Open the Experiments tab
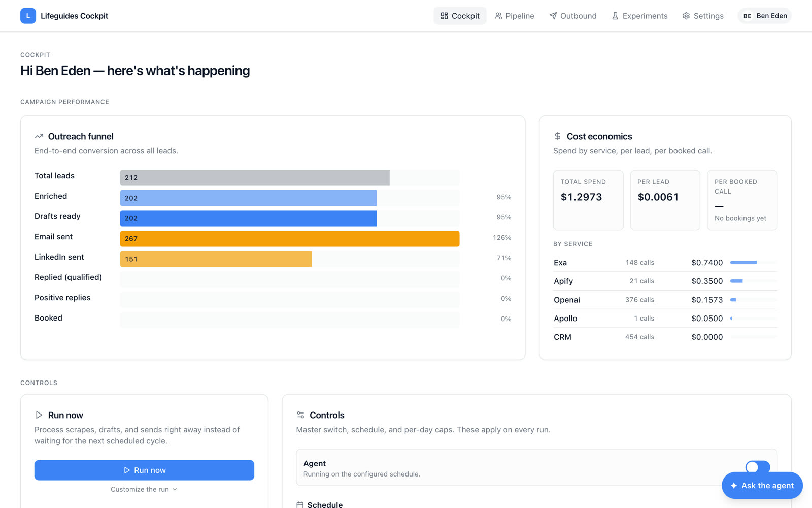 click(639, 16)
